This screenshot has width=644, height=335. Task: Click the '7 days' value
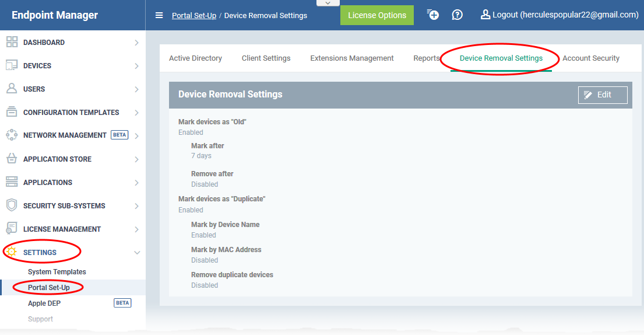click(x=201, y=156)
